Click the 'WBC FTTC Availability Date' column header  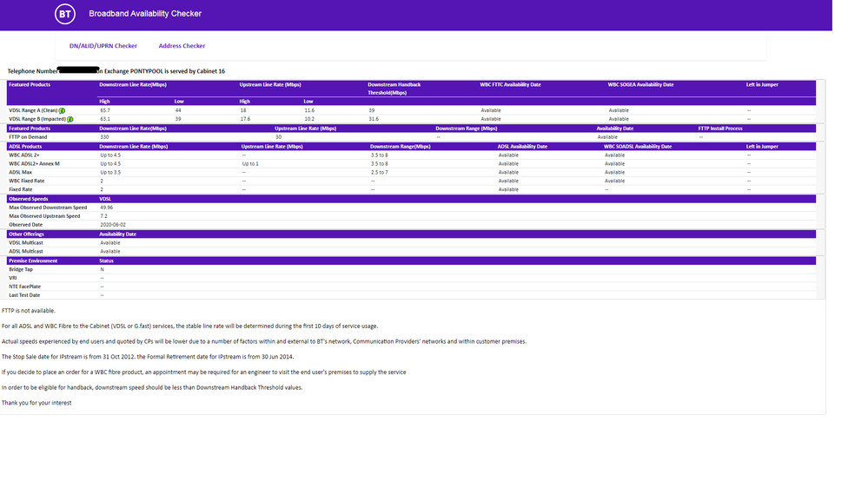(510, 84)
